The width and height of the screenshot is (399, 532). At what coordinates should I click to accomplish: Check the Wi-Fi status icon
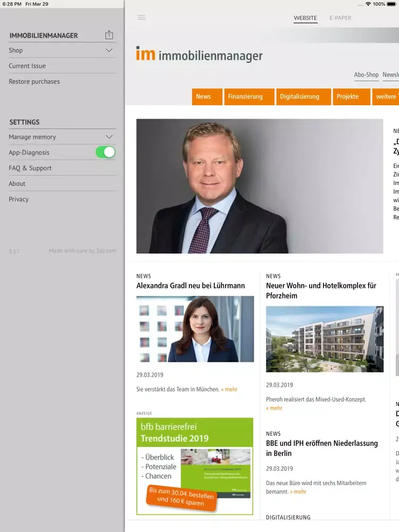coord(368,4)
